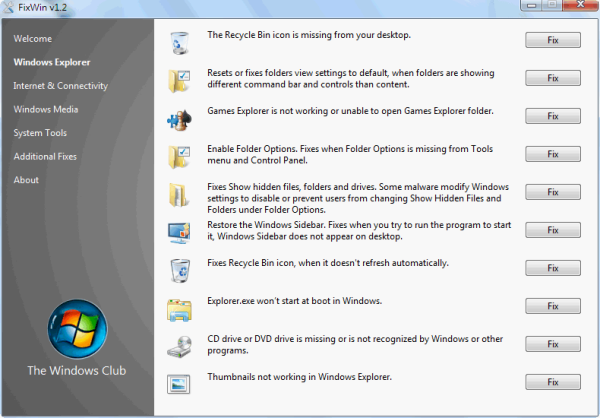Click the Show hidden files folder icon
Screen dimensions: 600x418
pyautogui.click(x=178, y=195)
